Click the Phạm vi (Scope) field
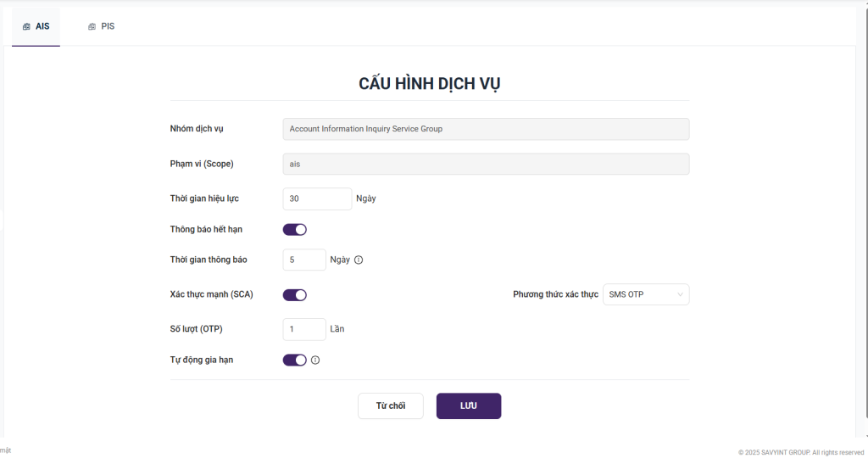868x464 pixels. click(x=485, y=164)
